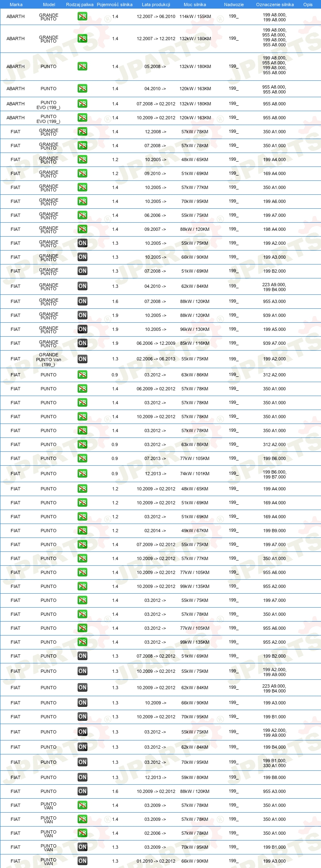Click the Model column header
This screenshot has width=321, height=868.
pyautogui.click(x=49, y=5)
